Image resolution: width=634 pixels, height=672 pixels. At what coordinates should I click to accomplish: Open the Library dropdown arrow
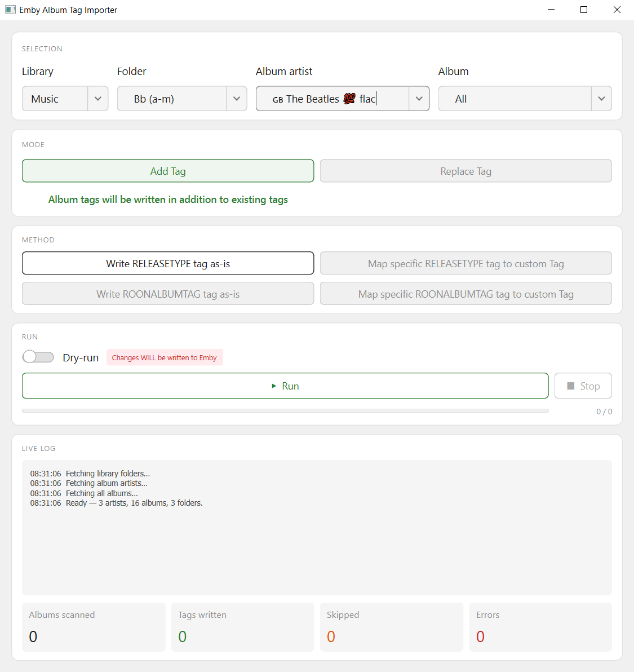point(98,99)
